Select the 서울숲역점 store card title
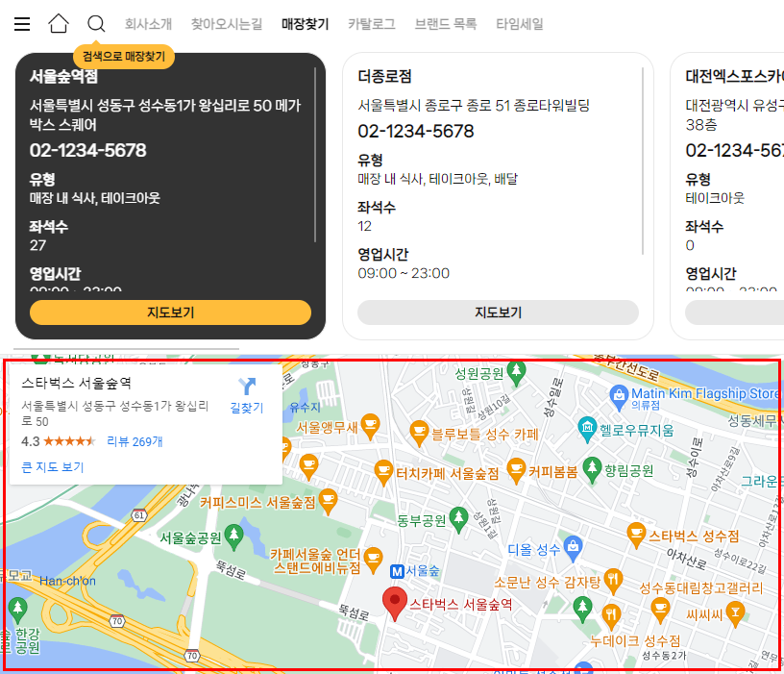This screenshot has height=674, width=784. [x=63, y=76]
